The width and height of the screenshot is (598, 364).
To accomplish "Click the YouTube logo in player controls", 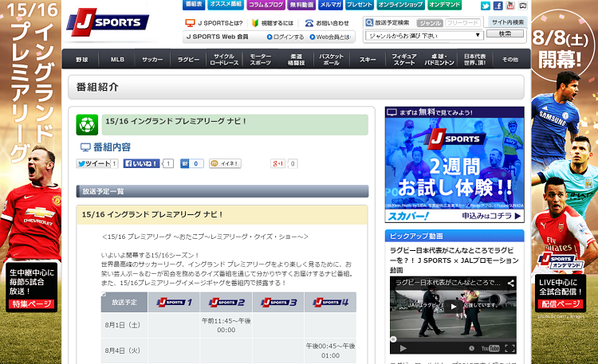I will 490,348.
